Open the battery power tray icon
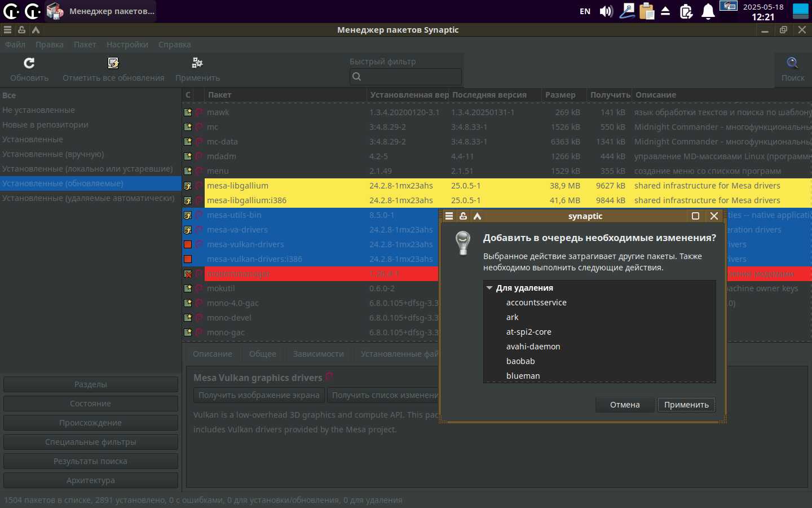Image resolution: width=812 pixels, height=508 pixels. click(x=686, y=11)
